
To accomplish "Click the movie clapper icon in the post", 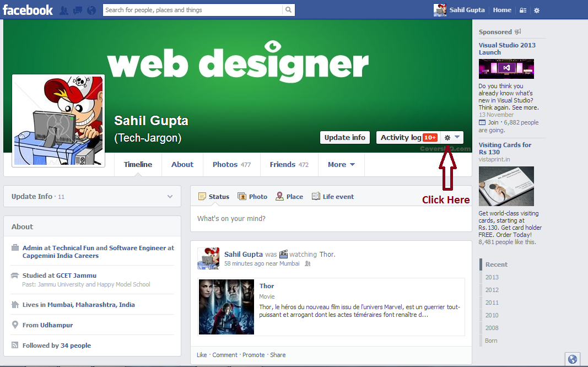I will point(283,254).
